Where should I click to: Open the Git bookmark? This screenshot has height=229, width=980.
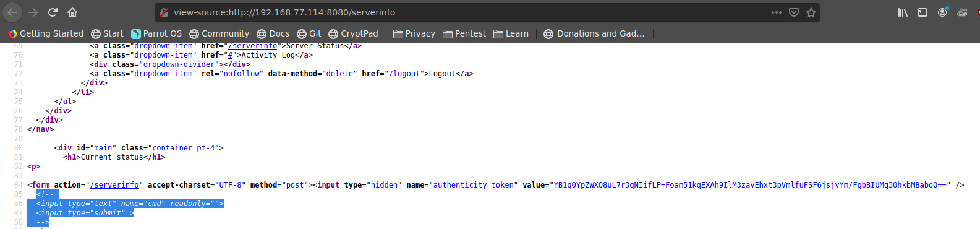click(309, 33)
